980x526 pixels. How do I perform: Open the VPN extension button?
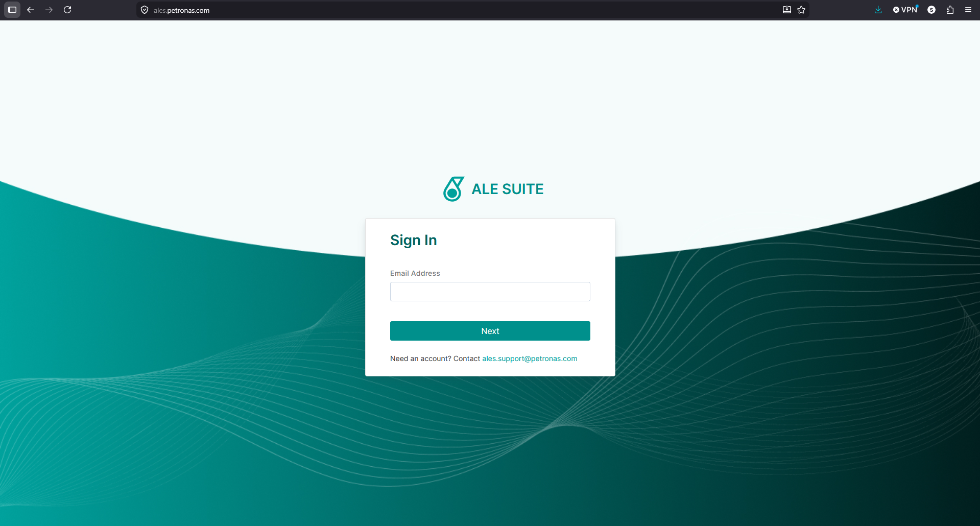(x=905, y=10)
